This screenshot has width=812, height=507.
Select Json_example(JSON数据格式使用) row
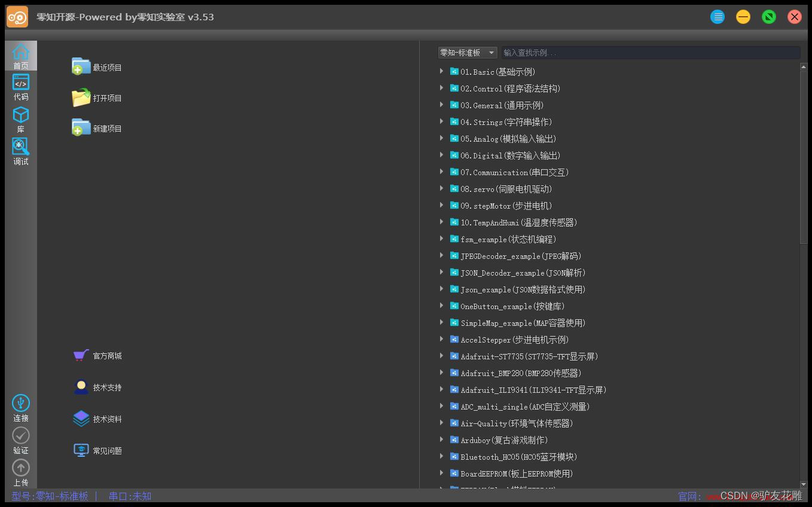coord(523,289)
